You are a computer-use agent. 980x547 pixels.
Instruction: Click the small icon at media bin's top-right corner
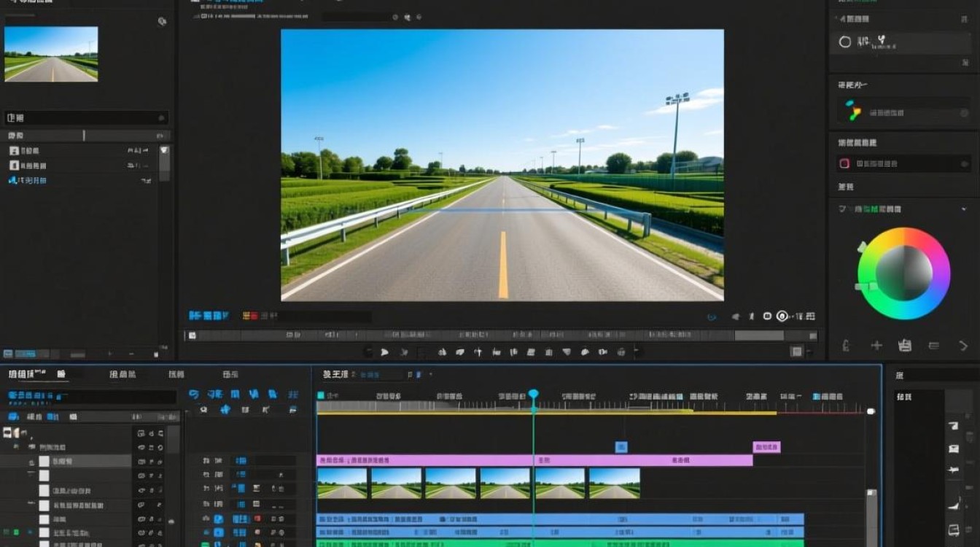click(161, 22)
